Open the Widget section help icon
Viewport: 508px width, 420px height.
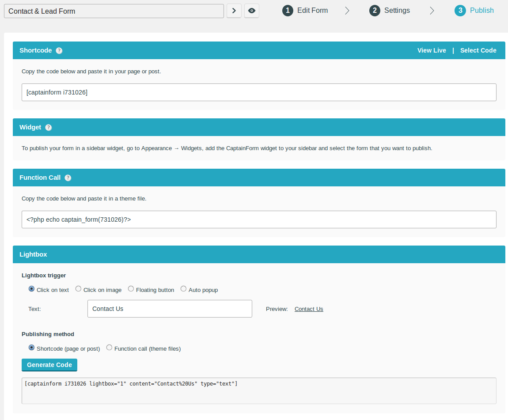tap(48, 127)
